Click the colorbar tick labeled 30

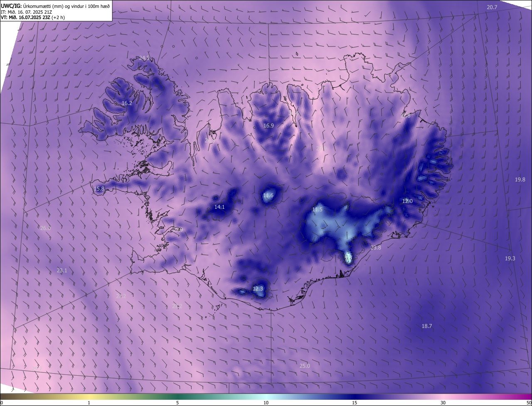[443, 403]
